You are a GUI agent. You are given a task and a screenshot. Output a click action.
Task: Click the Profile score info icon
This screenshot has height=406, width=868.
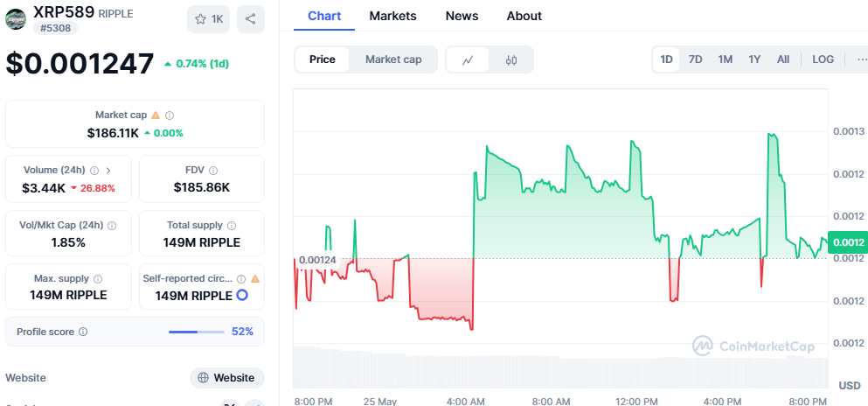click(x=83, y=332)
